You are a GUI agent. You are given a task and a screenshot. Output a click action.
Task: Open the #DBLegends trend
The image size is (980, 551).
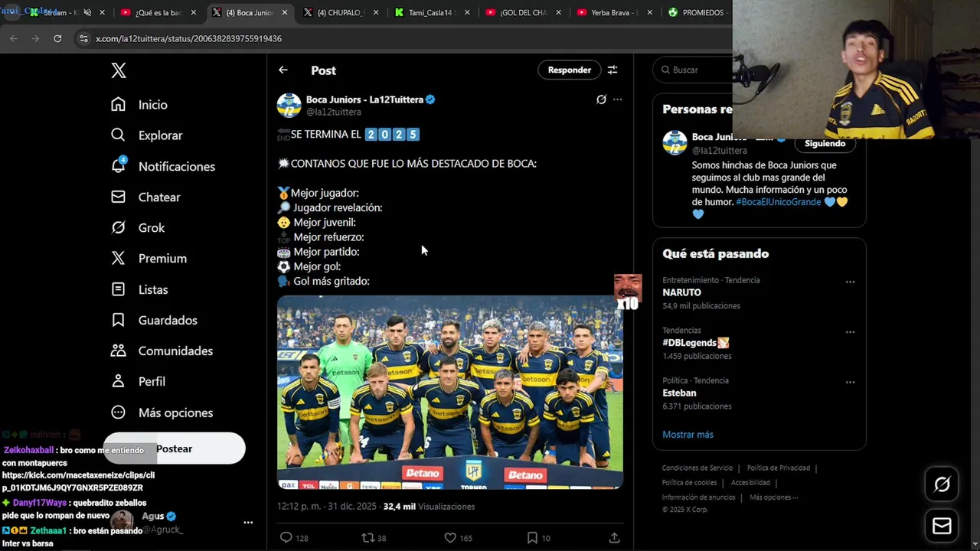[695, 343]
